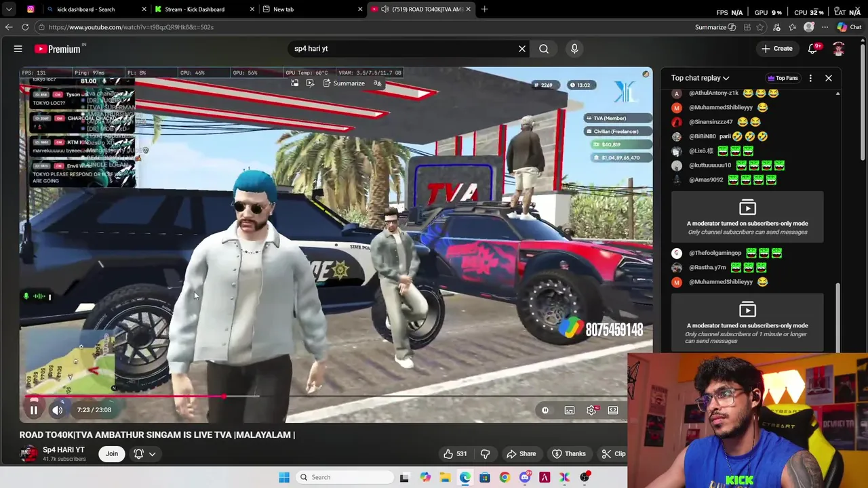Open YouTube notifications bell
868x488 pixels.
812,49
